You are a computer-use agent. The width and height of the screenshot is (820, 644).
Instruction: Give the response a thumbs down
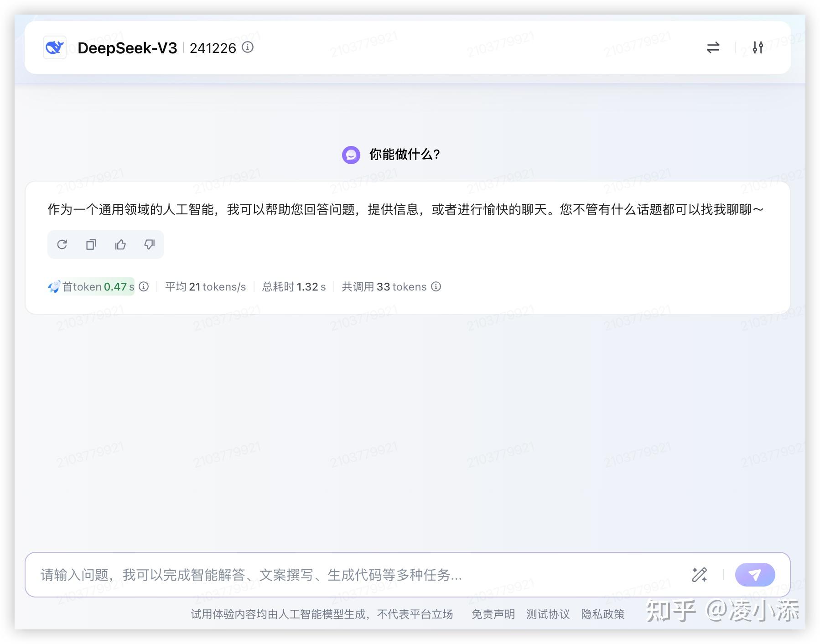click(x=150, y=244)
